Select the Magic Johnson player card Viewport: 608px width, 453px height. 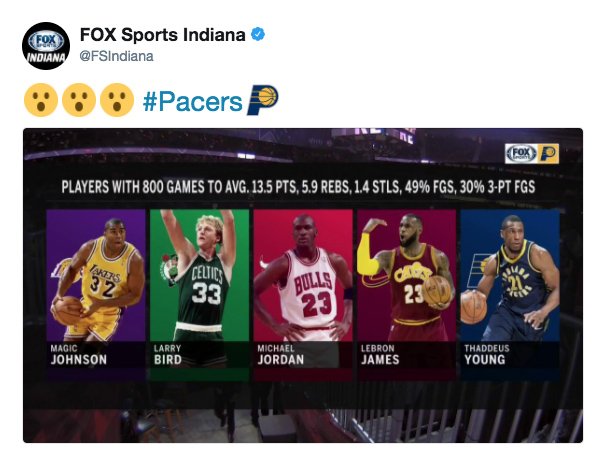[95, 290]
